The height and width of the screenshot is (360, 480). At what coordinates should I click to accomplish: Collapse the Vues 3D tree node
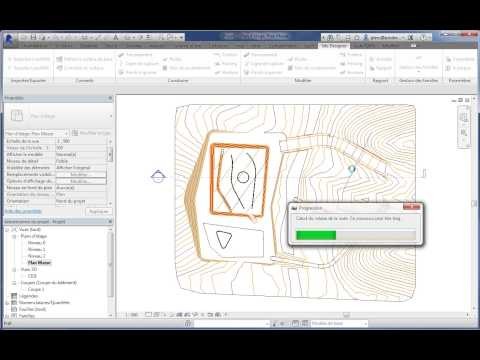14,269
